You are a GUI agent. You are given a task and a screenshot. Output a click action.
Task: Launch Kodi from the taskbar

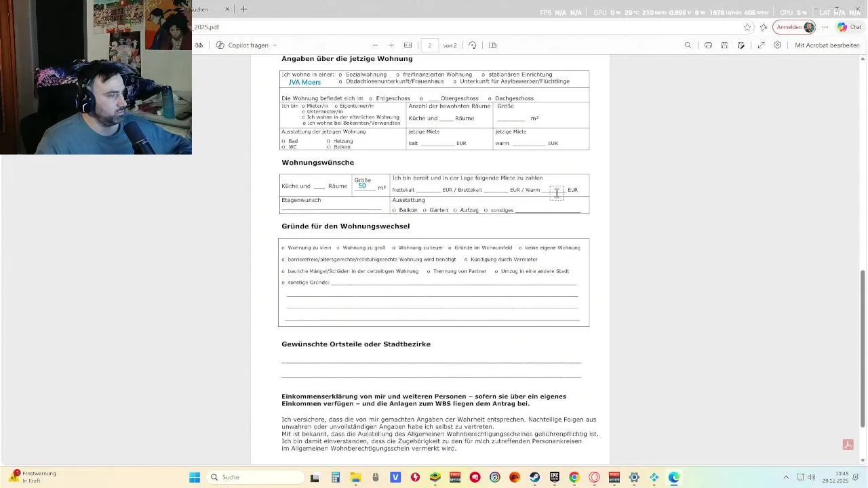tap(654, 477)
